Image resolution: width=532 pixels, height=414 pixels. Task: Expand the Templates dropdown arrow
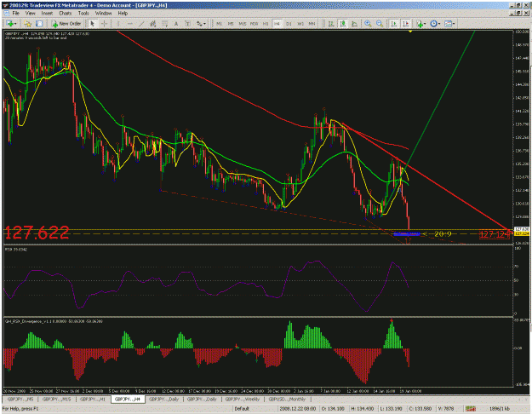(454, 24)
